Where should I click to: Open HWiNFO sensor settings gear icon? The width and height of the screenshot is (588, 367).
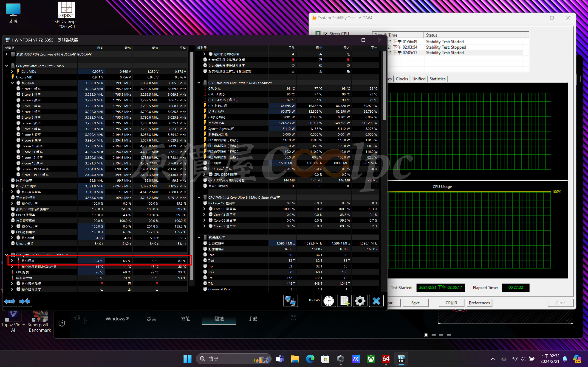[x=360, y=301]
